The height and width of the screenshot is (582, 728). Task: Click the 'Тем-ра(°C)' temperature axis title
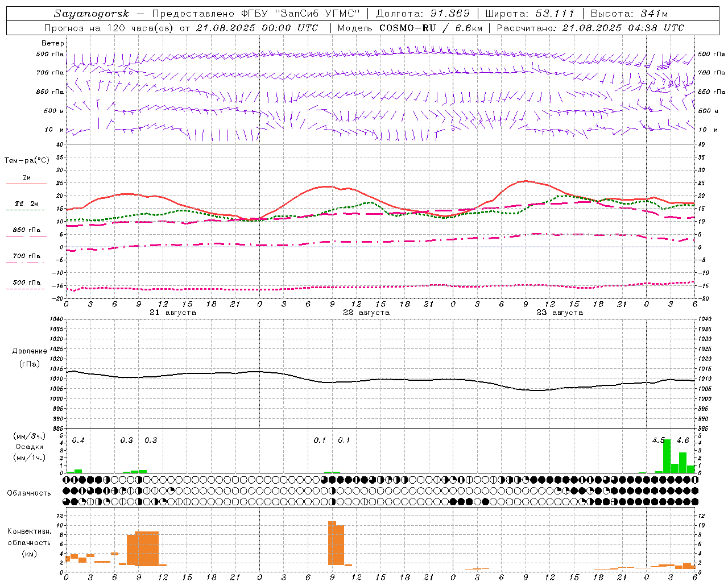(27, 161)
